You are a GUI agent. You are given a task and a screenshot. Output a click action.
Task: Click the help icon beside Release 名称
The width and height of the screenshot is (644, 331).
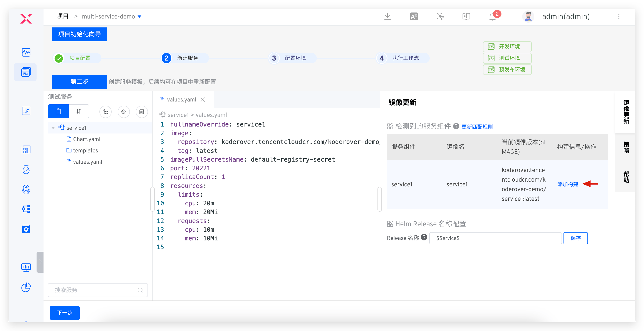point(424,237)
